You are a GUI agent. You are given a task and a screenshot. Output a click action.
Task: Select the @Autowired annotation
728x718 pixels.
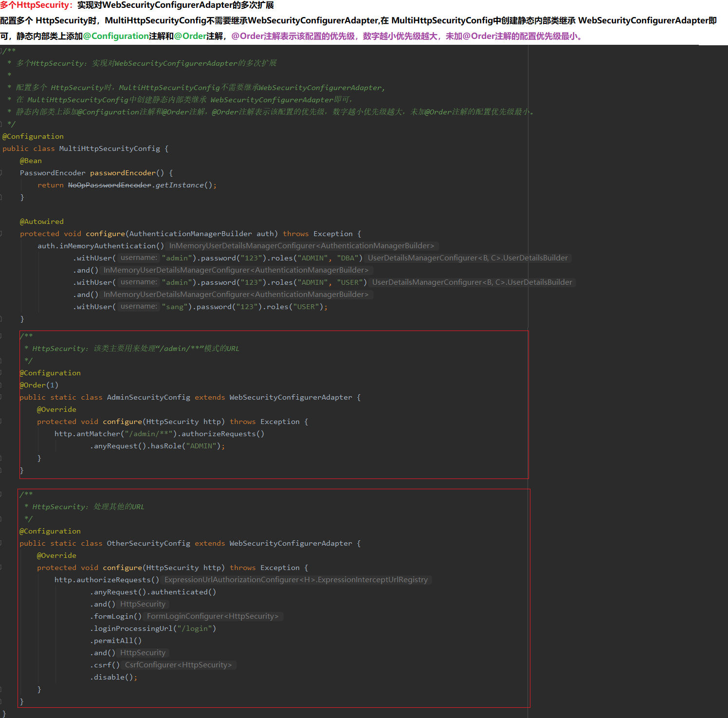click(41, 221)
